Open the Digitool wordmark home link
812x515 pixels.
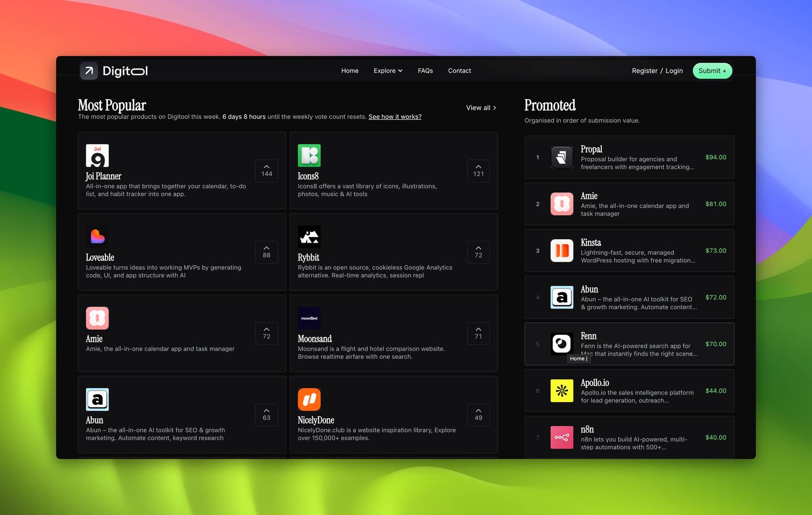pyautogui.click(x=125, y=71)
